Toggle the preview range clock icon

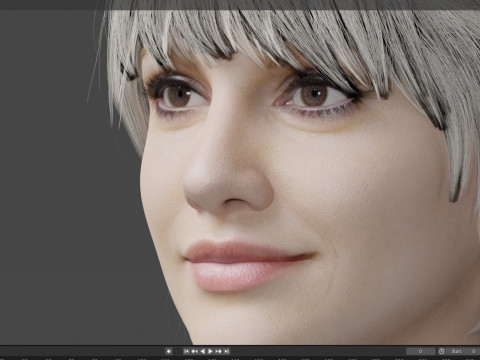441,351
